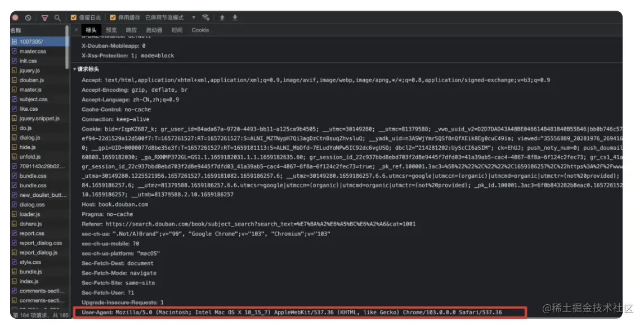This screenshot has width=644, height=325.
Task: Switch to the 标头 tab
Action: [x=91, y=30]
